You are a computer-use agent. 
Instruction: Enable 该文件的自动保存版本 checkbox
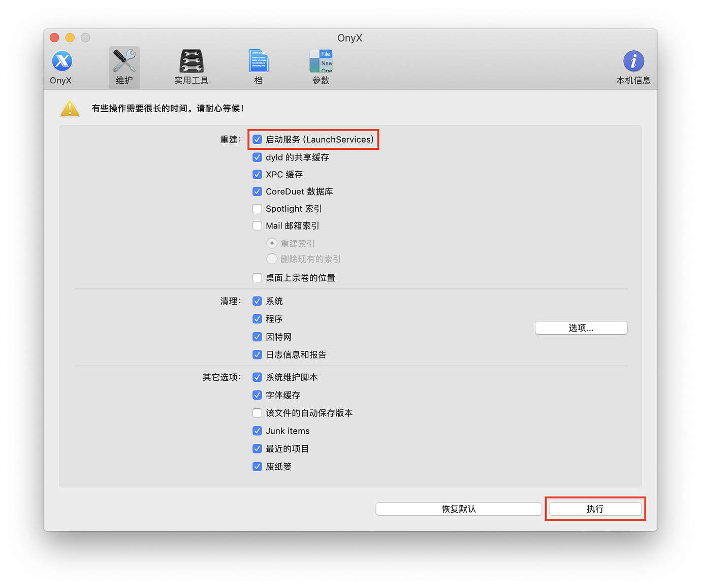pyautogui.click(x=258, y=413)
